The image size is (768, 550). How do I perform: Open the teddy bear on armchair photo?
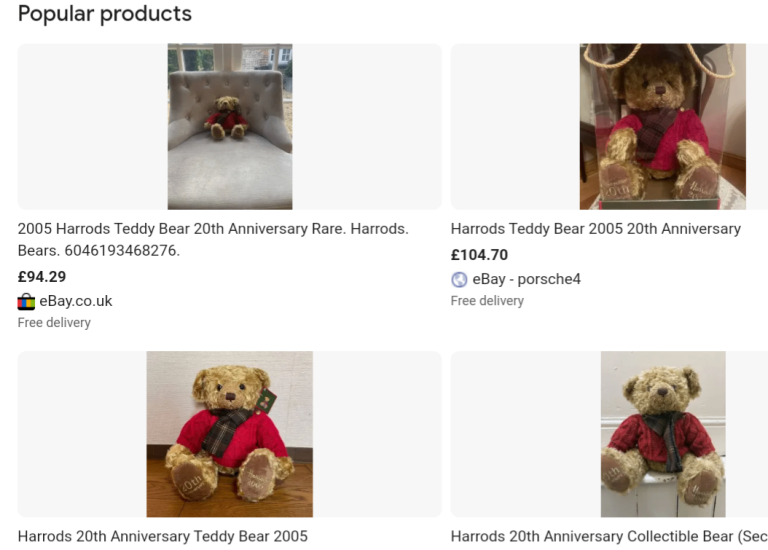[230, 126]
